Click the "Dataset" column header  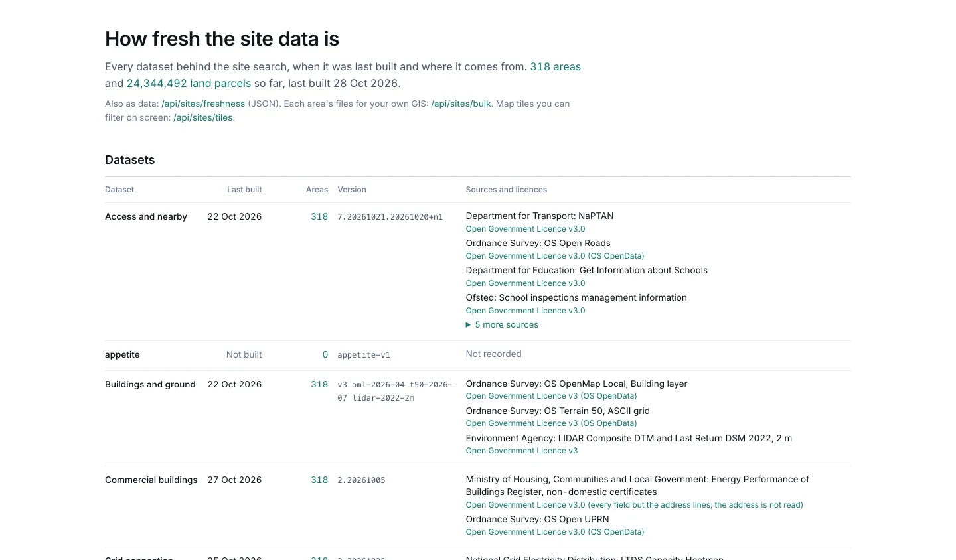(x=119, y=190)
